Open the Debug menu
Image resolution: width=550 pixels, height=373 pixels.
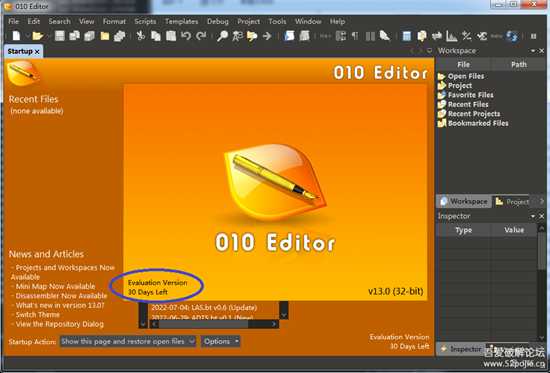point(218,21)
